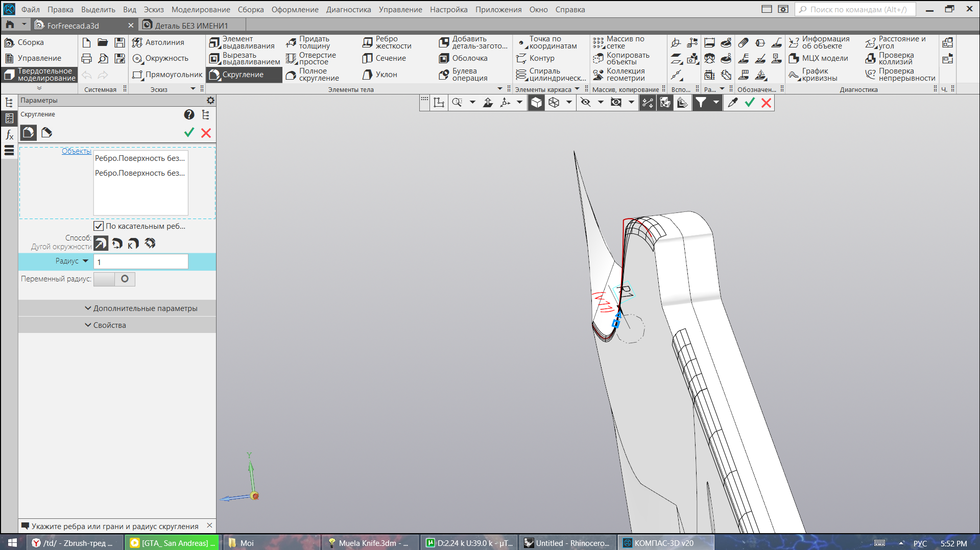This screenshot has height=550, width=980.
Task: Expand the Дополнительные параметры section
Action: (x=141, y=308)
